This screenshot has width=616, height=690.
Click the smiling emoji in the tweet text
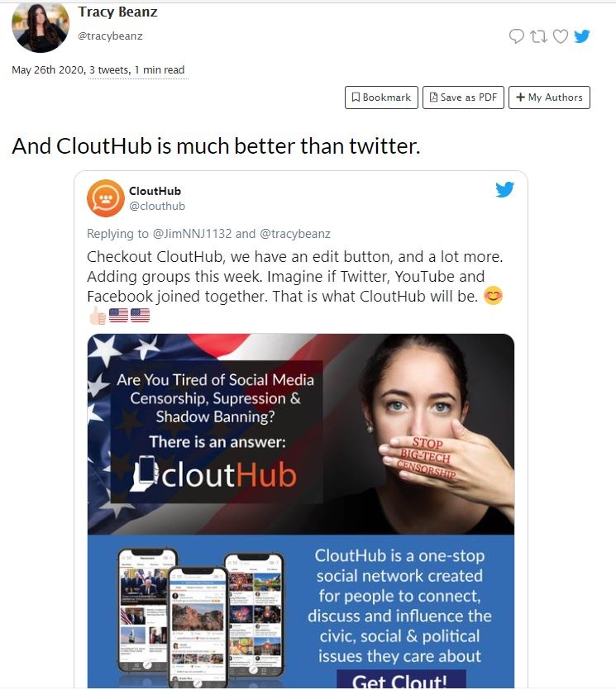pyautogui.click(x=493, y=295)
